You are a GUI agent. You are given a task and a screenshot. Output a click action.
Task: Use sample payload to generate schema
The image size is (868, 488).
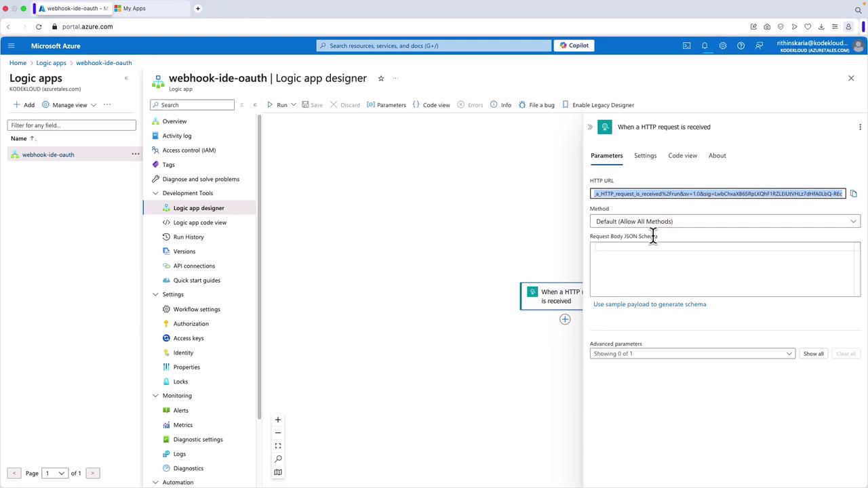pyautogui.click(x=650, y=304)
